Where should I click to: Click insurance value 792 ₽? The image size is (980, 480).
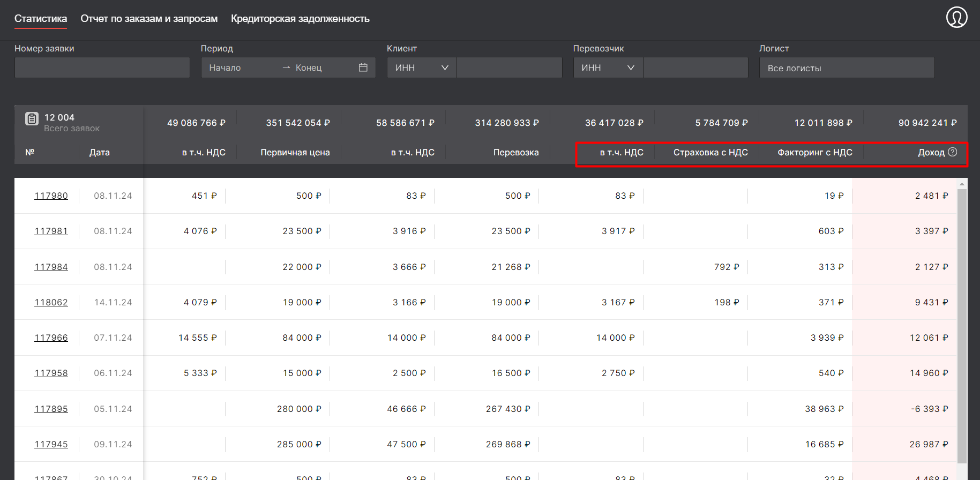[727, 267]
